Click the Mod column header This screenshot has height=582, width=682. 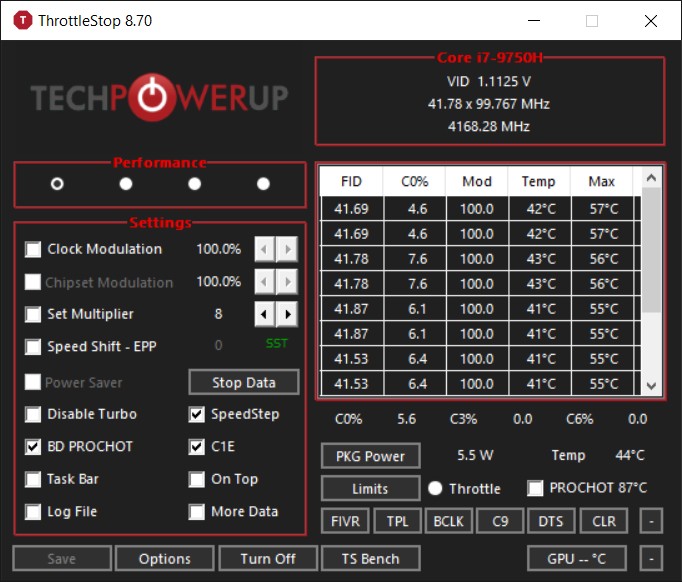click(477, 181)
